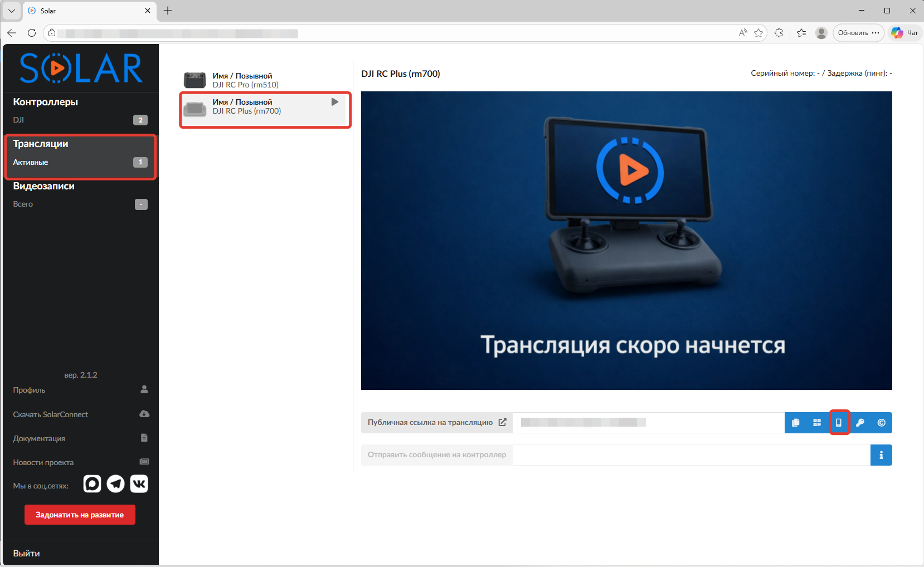Viewport: 924px width, 567px height.
Task: Open the project news newspaper icon
Action: tap(144, 462)
